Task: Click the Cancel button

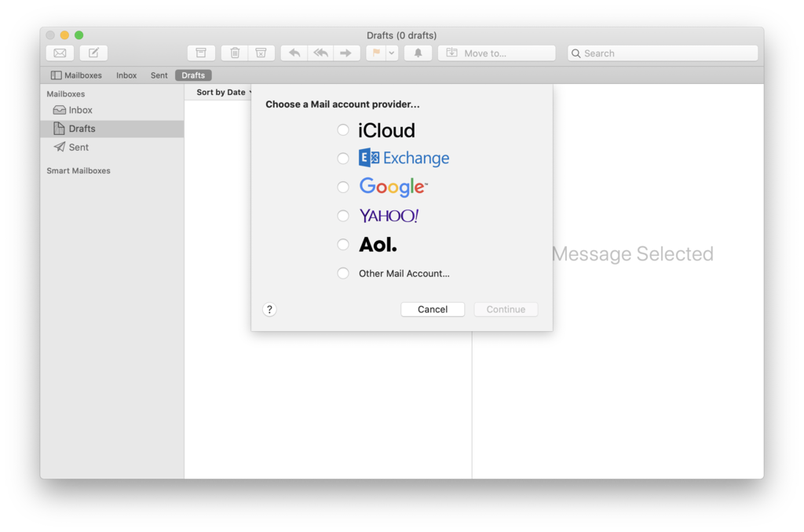Action: point(433,310)
